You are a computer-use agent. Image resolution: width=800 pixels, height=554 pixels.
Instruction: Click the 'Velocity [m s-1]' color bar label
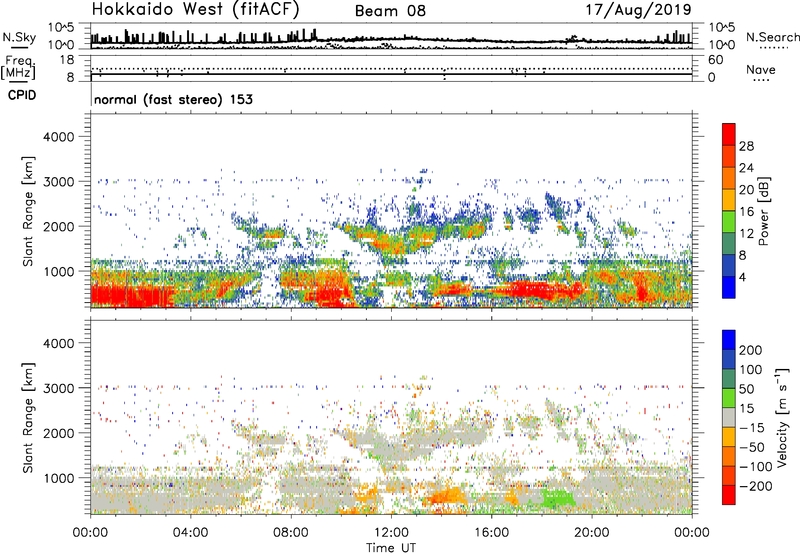tap(782, 417)
